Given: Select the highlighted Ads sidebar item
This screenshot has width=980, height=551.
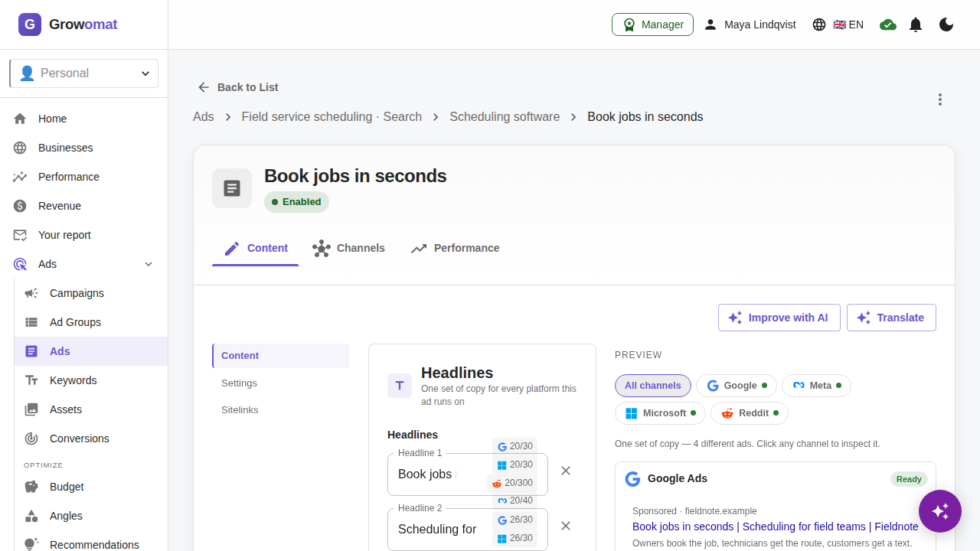Looking at the screenshot, I should tap(91, 351).
